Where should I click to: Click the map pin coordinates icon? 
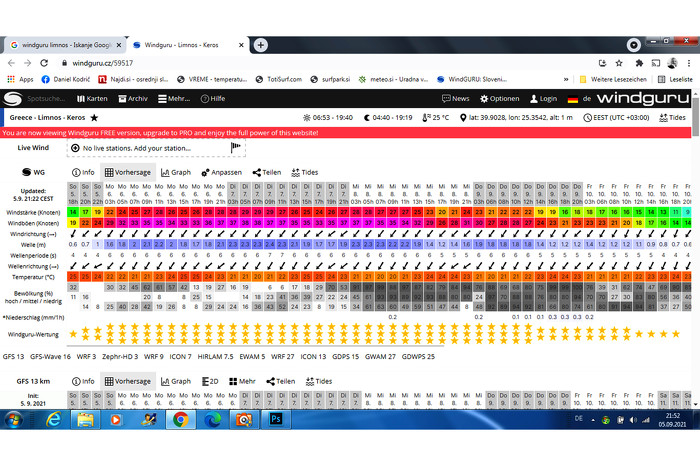point(463,118)
